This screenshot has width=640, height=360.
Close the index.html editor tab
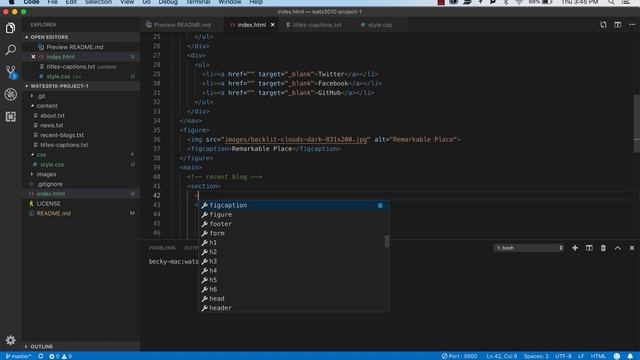coord(273,25)
